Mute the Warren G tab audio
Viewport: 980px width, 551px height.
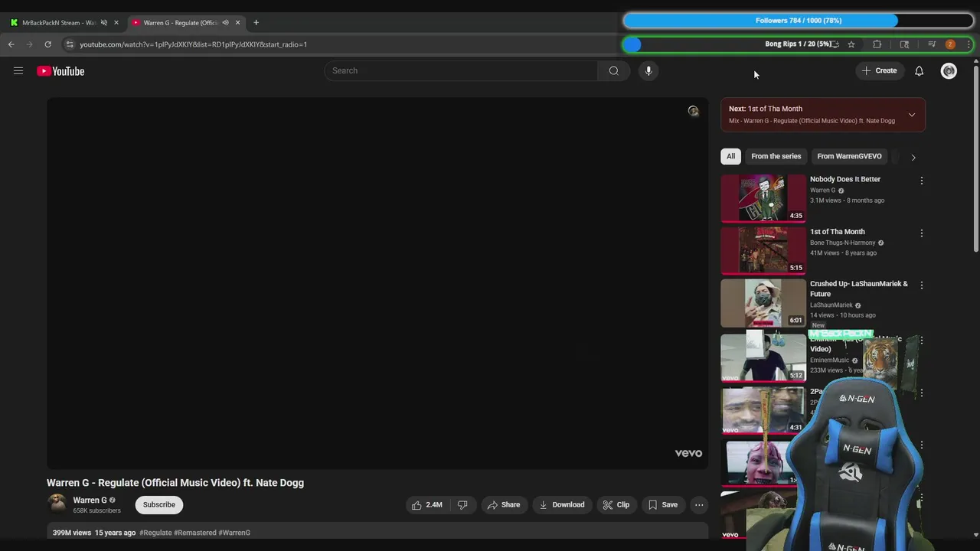(225, 23)
